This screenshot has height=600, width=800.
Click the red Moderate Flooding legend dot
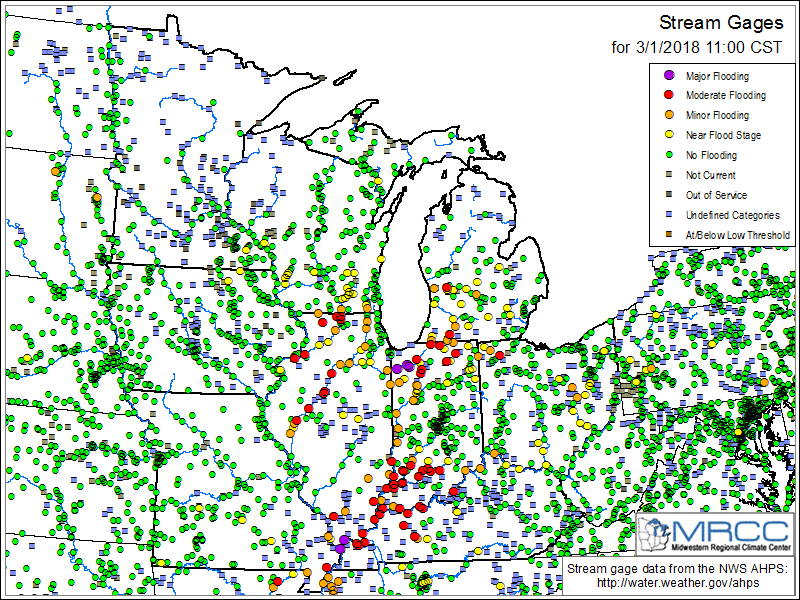coord(669,95)
